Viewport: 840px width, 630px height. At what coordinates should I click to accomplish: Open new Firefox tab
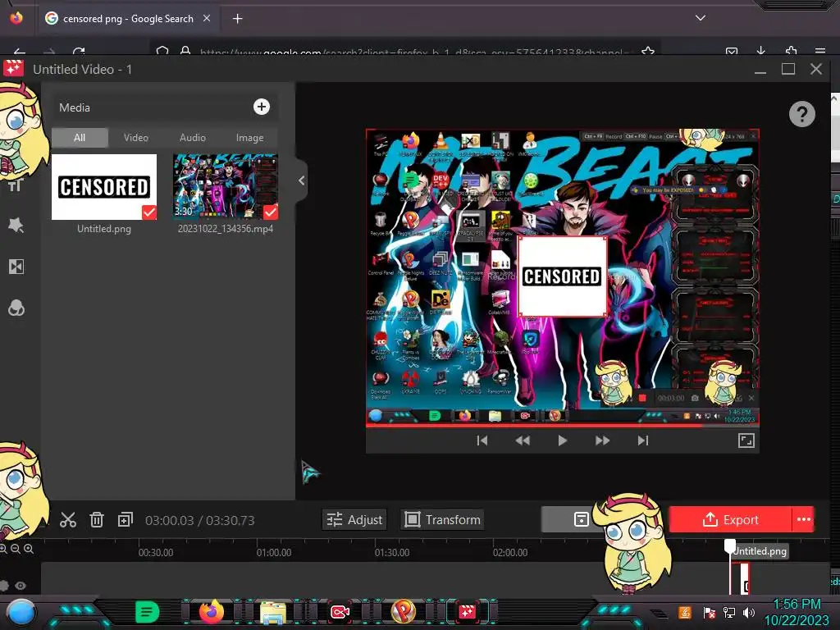click(237, 19)
